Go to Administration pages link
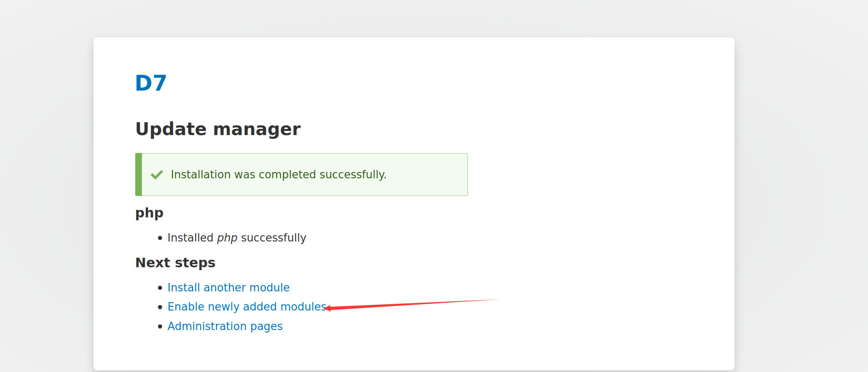Viewport: 868px width, 372px height. (x=225, y=326)
